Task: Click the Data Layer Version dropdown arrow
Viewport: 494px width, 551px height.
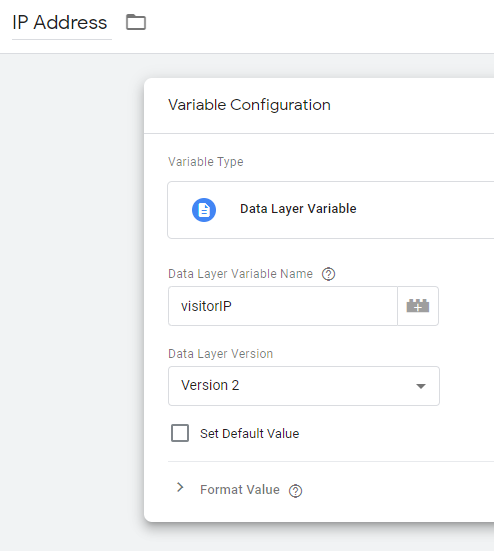Action: (421, 386)
